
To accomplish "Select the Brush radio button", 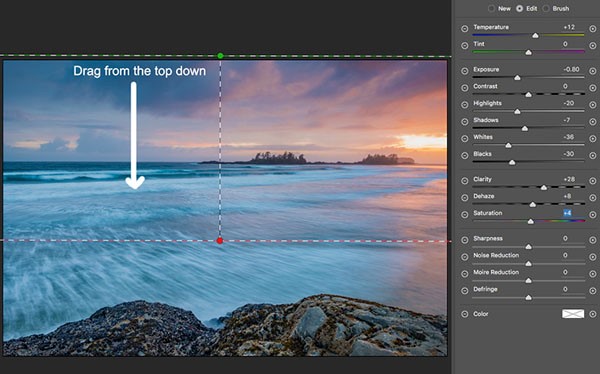I will coord(546,8).
